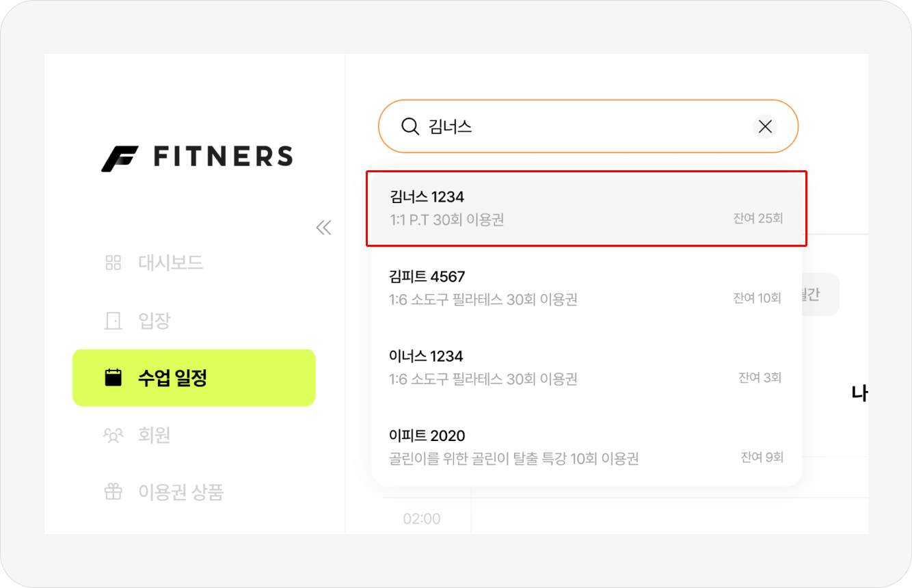This screenshot has height=588, width=912.
Task: Click the magnifier search icon
Action: pyautogui.click(x=410, y=126)
